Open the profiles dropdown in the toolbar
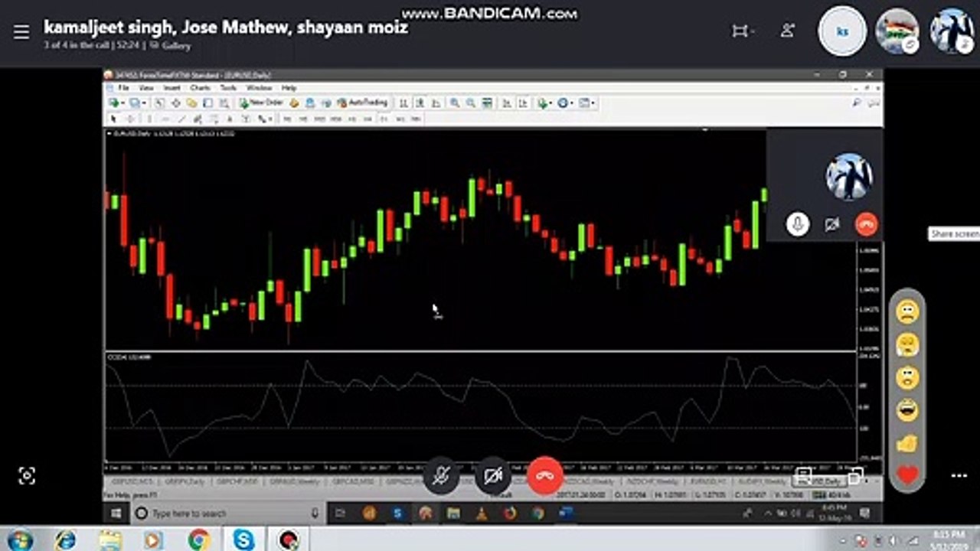This screenshot has height=551, width=980. [x=137, y=103]
